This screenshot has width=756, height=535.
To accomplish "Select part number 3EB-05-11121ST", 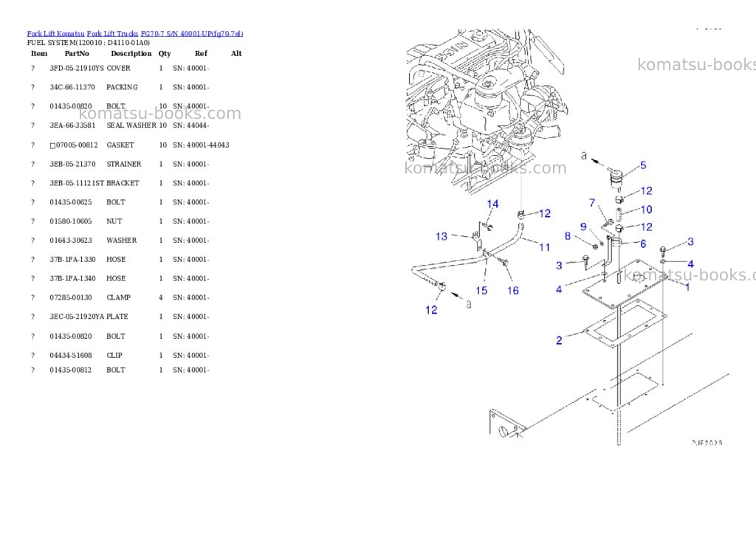I will tap(77, 183).
